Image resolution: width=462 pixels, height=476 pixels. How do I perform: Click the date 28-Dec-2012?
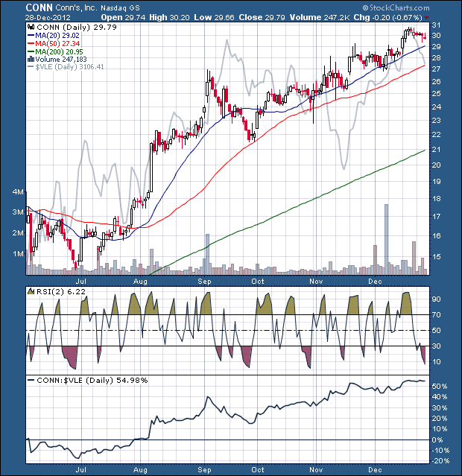48,18
